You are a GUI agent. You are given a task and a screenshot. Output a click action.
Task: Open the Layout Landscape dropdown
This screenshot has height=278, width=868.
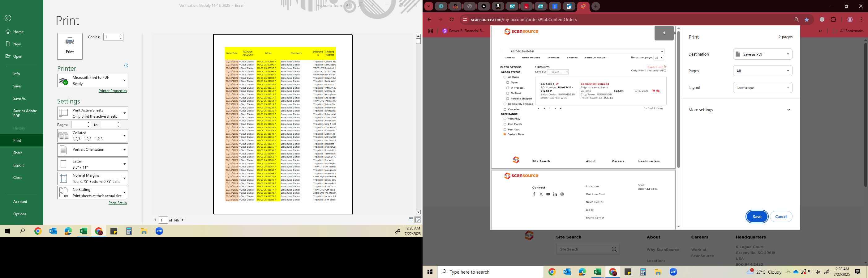pyautogui.click(x=763, y=88)
